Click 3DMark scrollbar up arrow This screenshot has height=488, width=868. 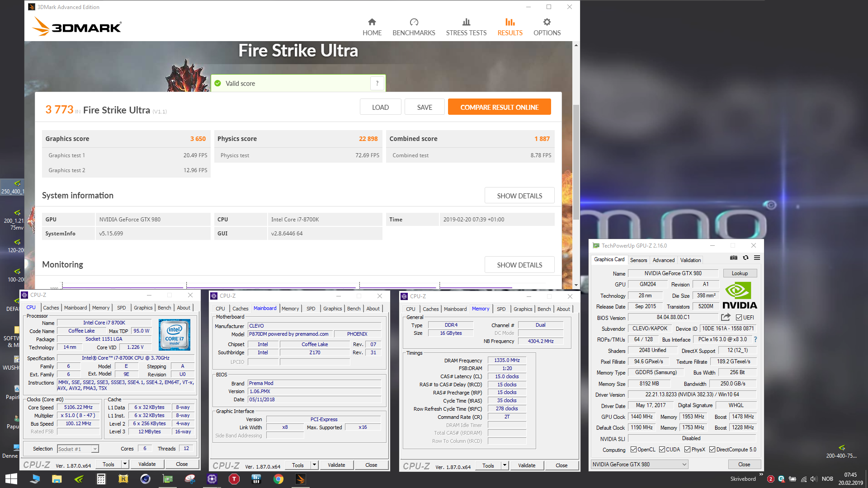(576, 45)
